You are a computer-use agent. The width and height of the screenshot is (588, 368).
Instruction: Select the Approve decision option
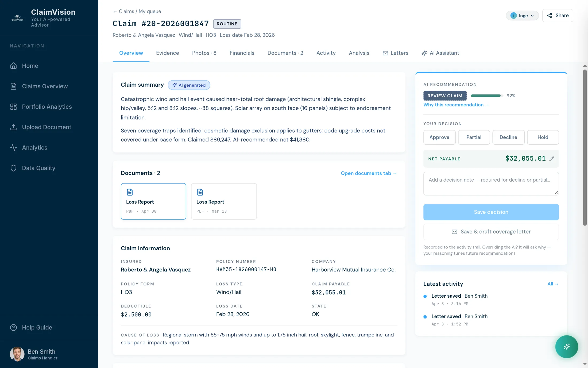coord(439,137)
